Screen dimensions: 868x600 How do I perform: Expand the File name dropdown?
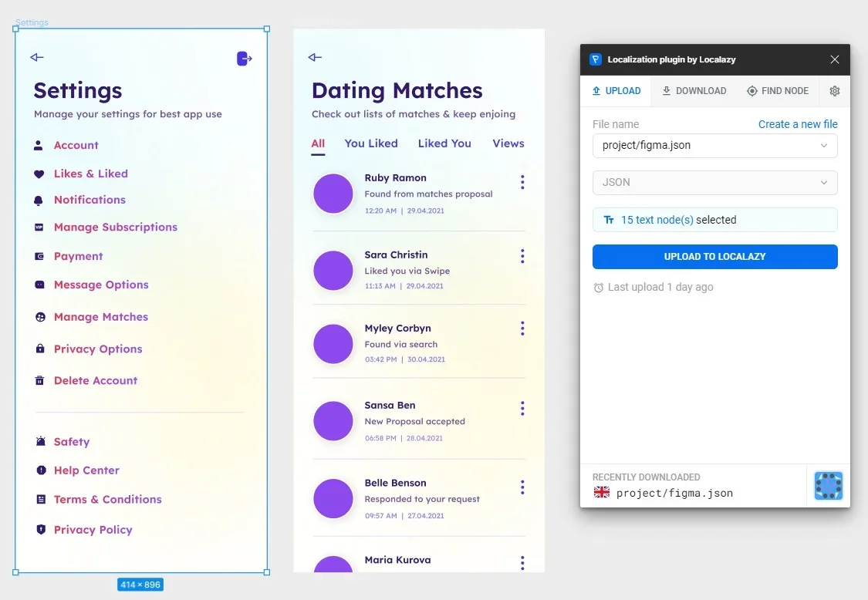click(714, 146)
